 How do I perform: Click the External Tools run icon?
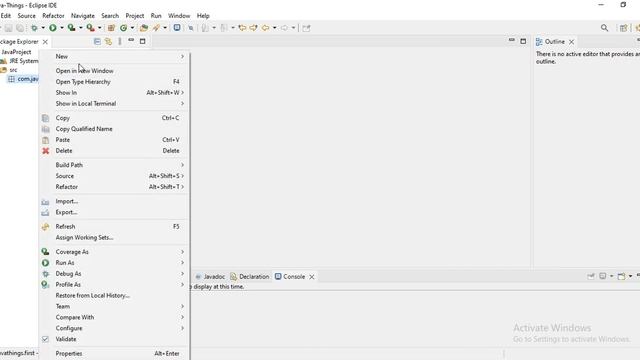click(90, 28)
